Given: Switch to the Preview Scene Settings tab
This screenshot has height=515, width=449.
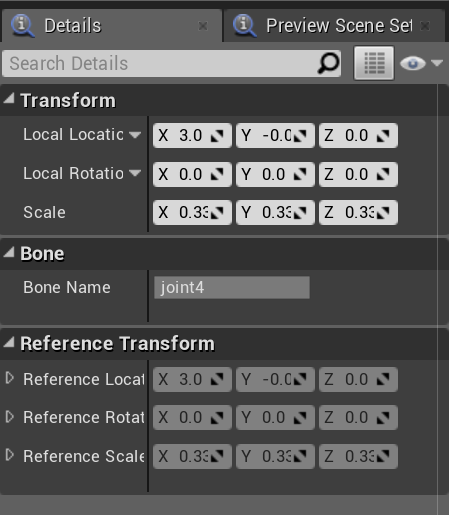Looking at the screenshot, I should point(334,26).
